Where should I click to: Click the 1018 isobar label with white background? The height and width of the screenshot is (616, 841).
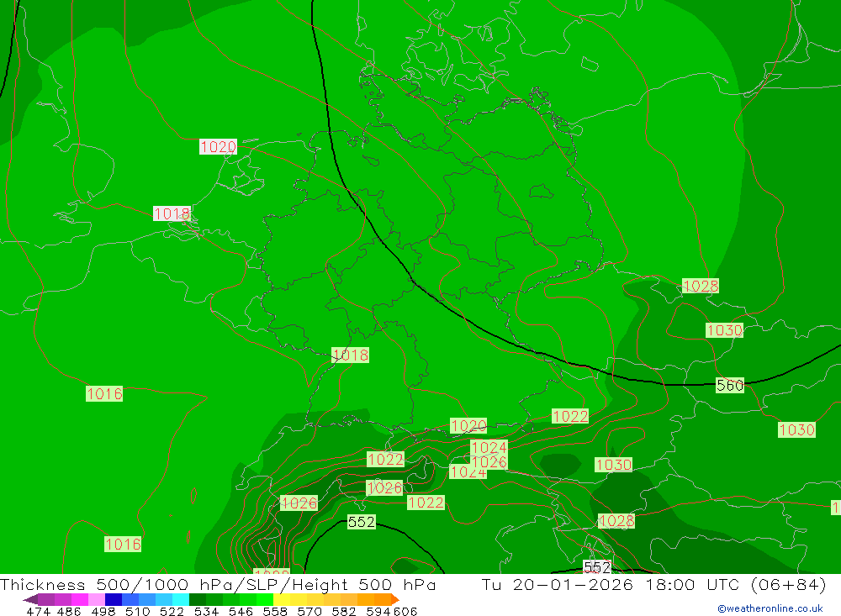tap(172, 213)
